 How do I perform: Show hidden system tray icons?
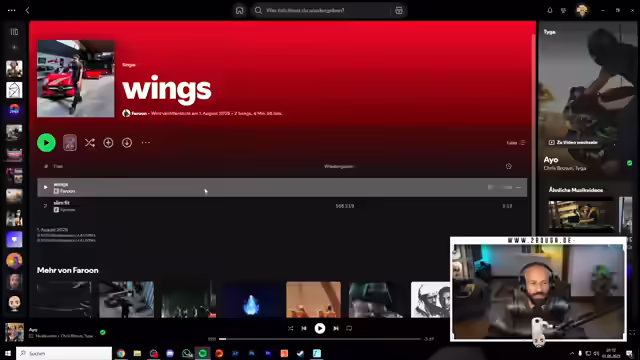572,353
